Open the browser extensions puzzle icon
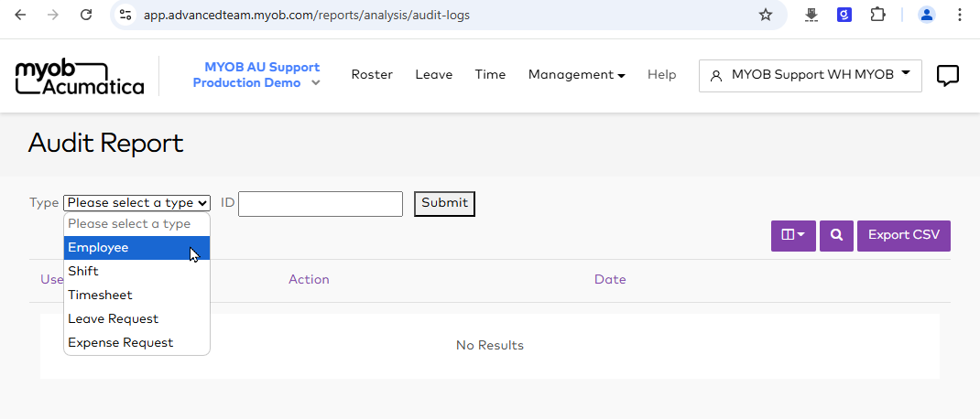 (877, 15)
